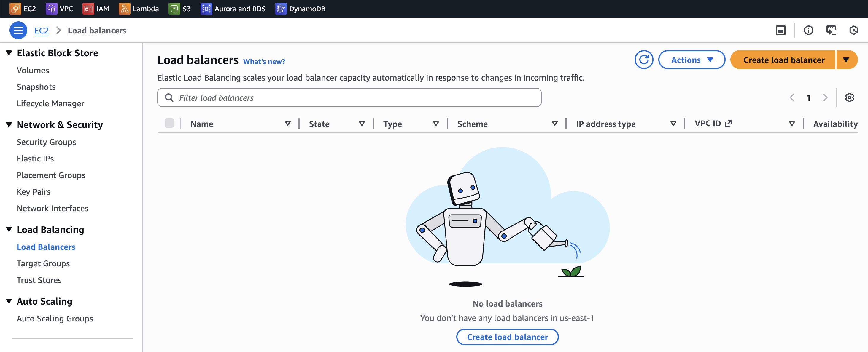The height and width of the screenshot is (352, 868).
Task: Open table preferences gear icon
Action: coord(849,97)
